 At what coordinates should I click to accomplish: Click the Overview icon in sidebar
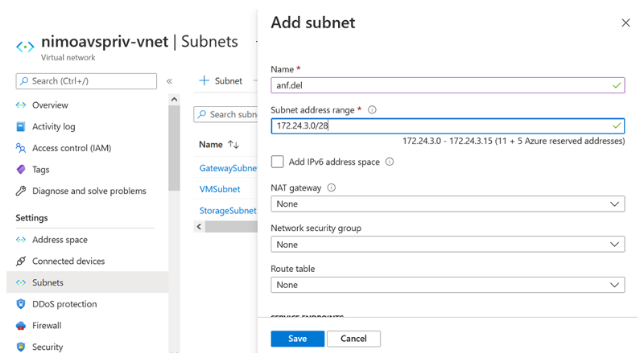coord(21,105)
